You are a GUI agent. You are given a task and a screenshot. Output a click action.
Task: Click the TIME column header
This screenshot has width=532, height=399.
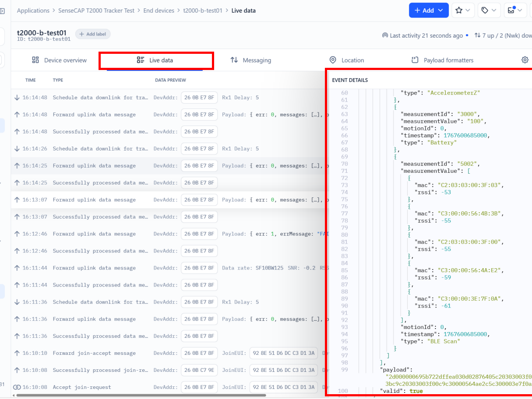pos(31,80)
